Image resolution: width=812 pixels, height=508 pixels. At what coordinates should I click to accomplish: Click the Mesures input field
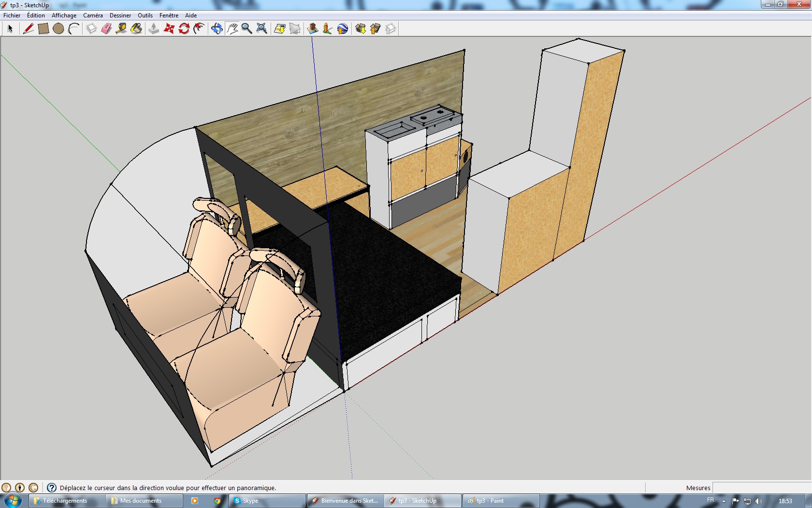pos(761,488)
